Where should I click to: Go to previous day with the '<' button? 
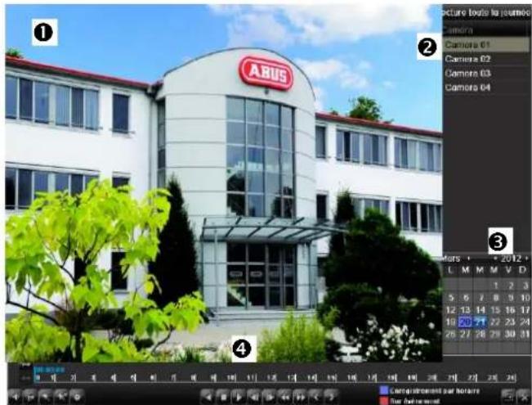pos(315,397)
